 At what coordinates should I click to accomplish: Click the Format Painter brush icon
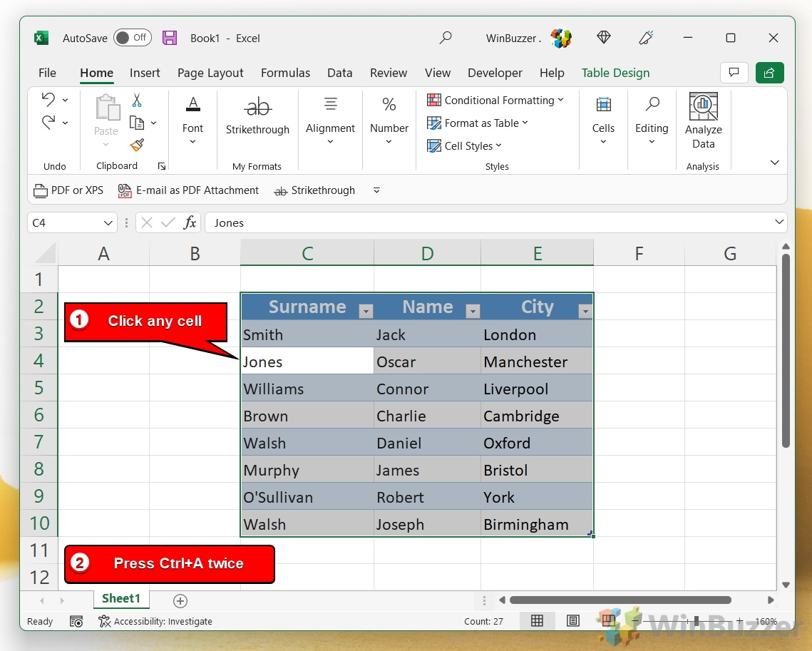click(137, 145)
